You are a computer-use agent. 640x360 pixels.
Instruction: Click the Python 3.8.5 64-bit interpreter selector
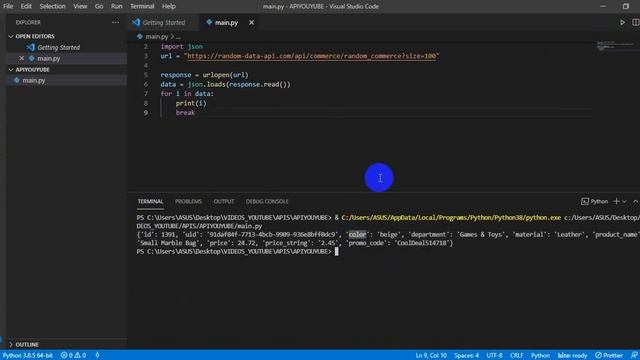point(28,356)
